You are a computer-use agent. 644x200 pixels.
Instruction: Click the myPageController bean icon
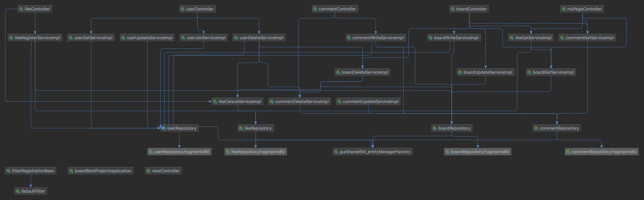[564, 9]
